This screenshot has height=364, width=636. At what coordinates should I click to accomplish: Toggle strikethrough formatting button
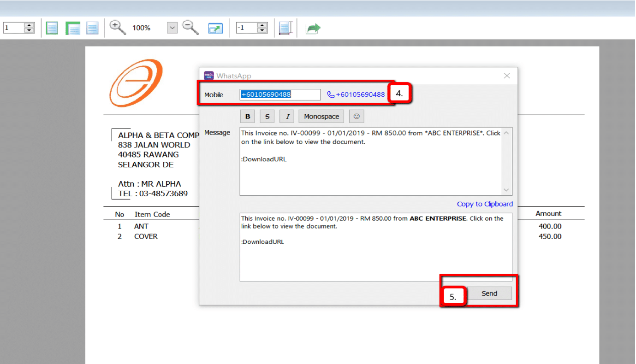click(x=267, y=117)
